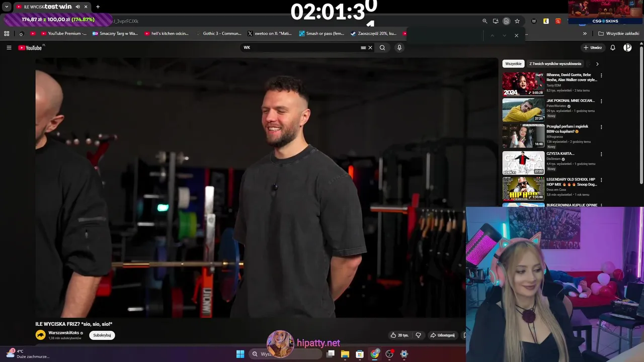
Task: Dislike the video with thumbs down
Action: (418, 335)
